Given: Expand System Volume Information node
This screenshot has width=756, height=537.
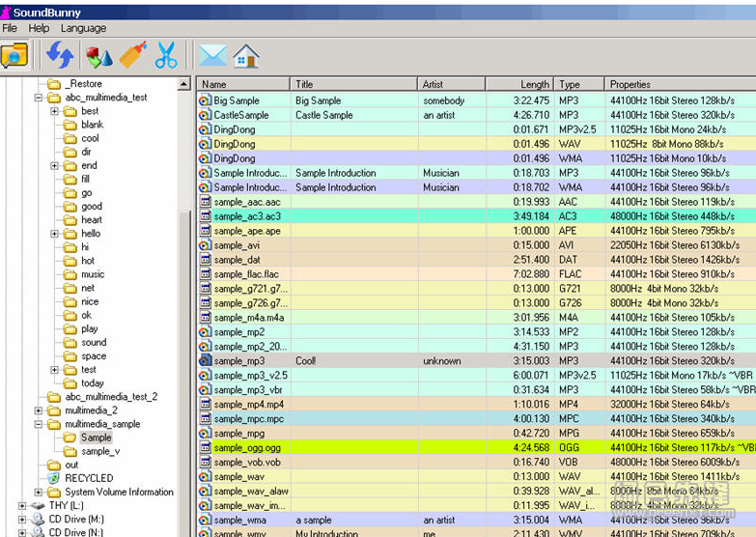Looking at the screenshot, I should (38, 493).
